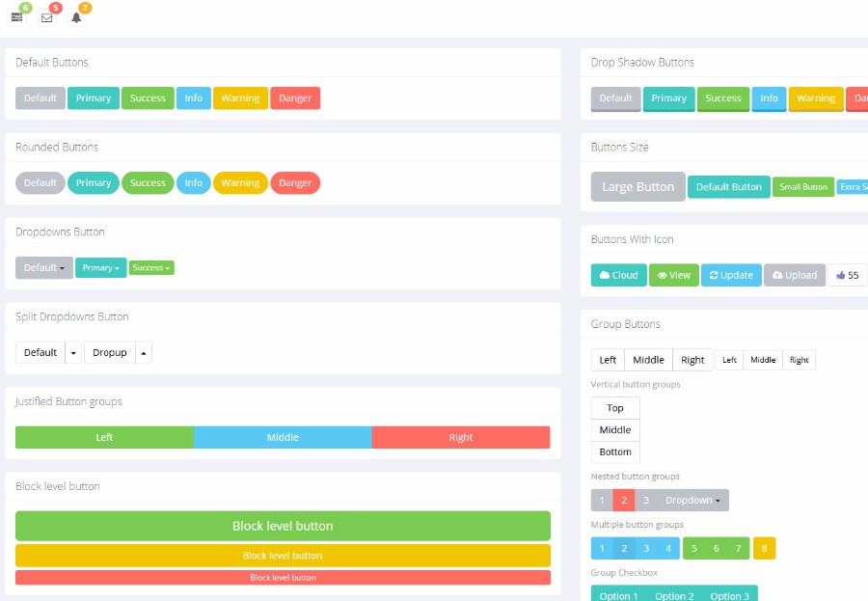Click the teal Default Button size example
This screenshot has height=601, width=868.
728,187
